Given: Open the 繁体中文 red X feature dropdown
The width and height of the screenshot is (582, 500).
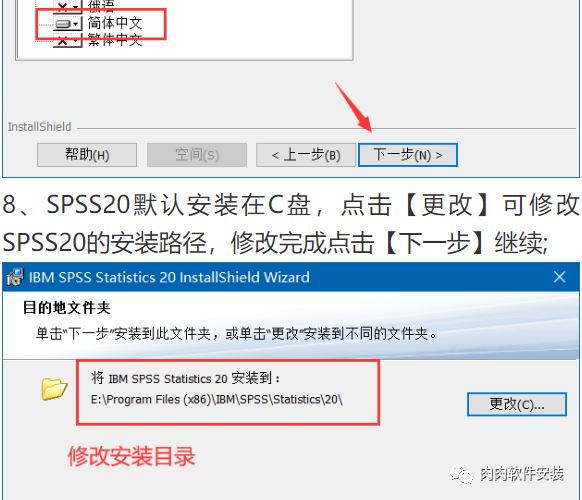Looking at the screenshot, I should point(68,40).
